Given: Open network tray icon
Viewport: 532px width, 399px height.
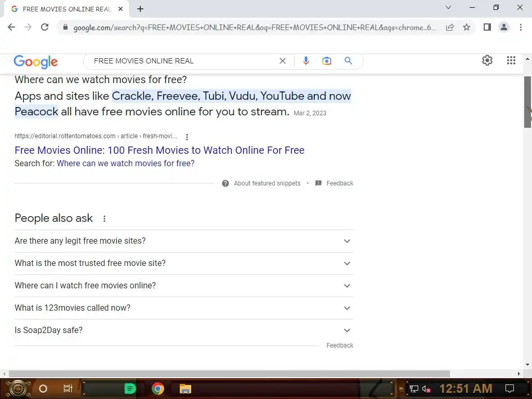Looking at the screenshot, I should pos(414,389).
